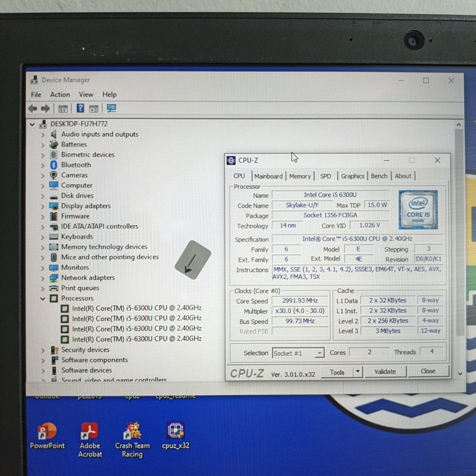
Task: Expand the Audio inputs and outputs node
Action: point(43,135)
